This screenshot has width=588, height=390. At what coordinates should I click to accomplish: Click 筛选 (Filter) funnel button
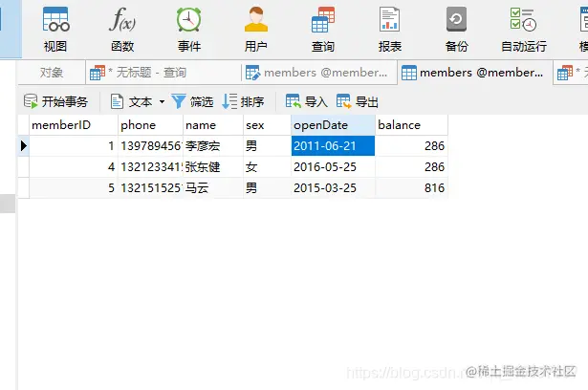click(x=192, y=101)
